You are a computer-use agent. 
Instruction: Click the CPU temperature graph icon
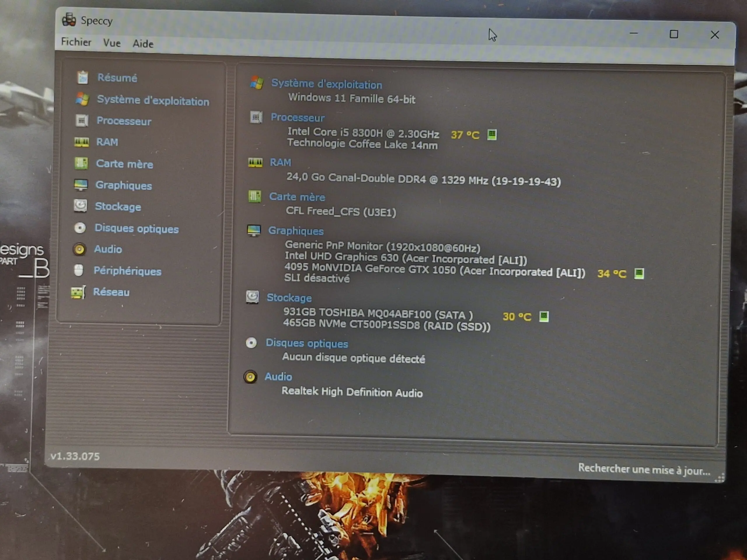point(492,135)
